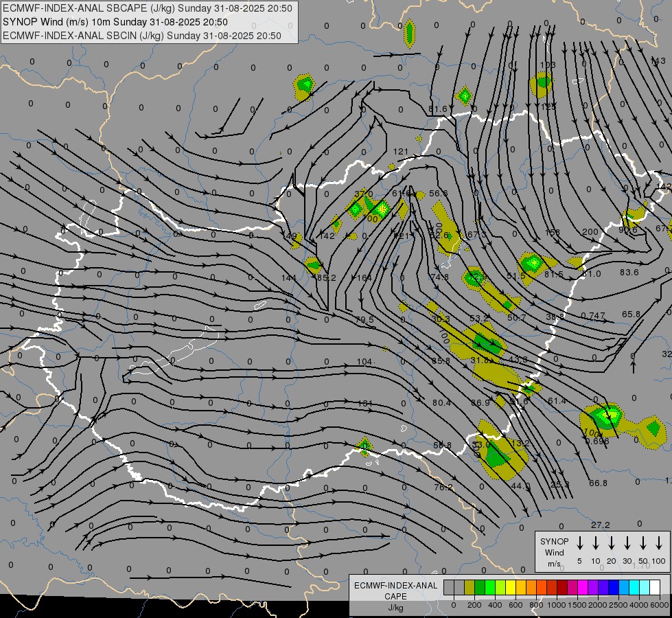Click the map value 67.3

click(x=476, y=235)
